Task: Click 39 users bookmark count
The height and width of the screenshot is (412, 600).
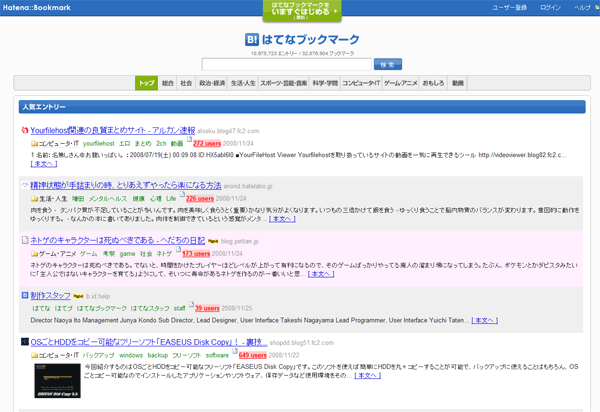Action: pos(207,308)
